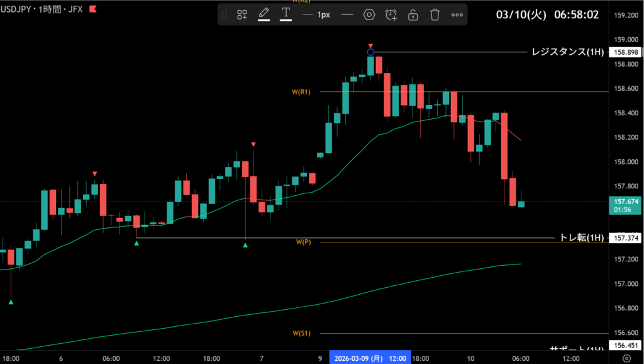Click the レジスタンス(1H) line label

click(x=567, y=52)
